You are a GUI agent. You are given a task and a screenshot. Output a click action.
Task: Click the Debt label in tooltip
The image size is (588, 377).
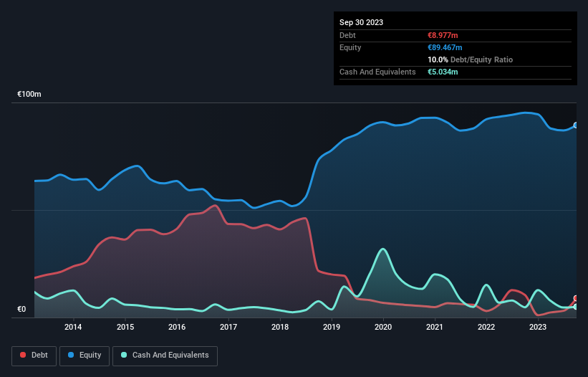click(347, 35)
